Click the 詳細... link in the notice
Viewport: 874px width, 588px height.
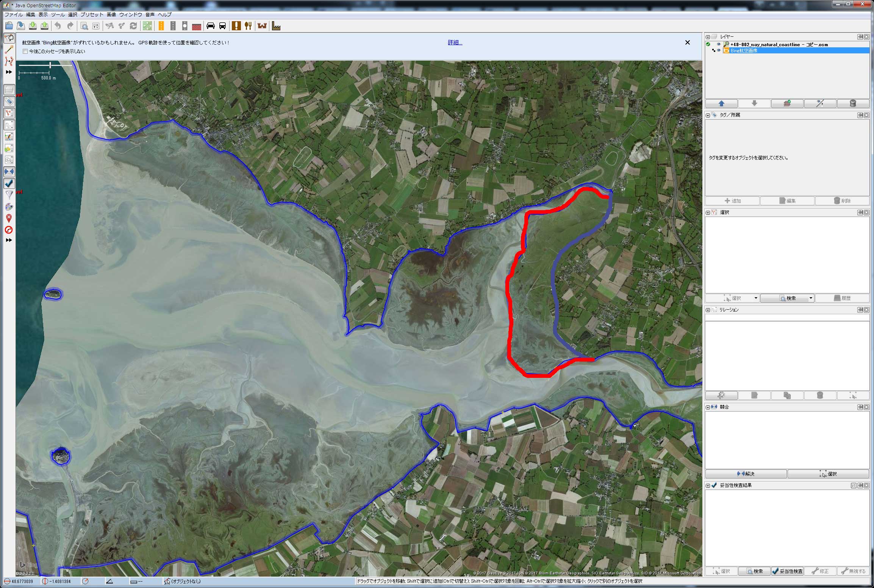pyautogui.click(x=455, y=42)
